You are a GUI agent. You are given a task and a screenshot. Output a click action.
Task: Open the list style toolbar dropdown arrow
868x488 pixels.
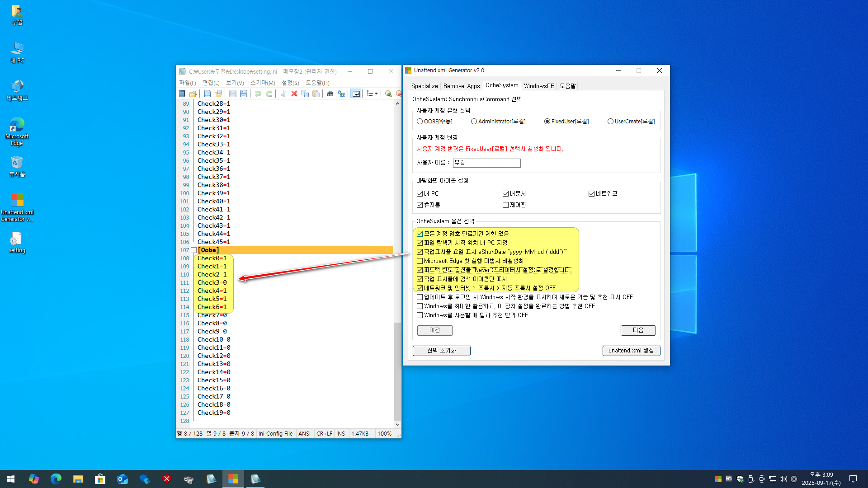376,94
